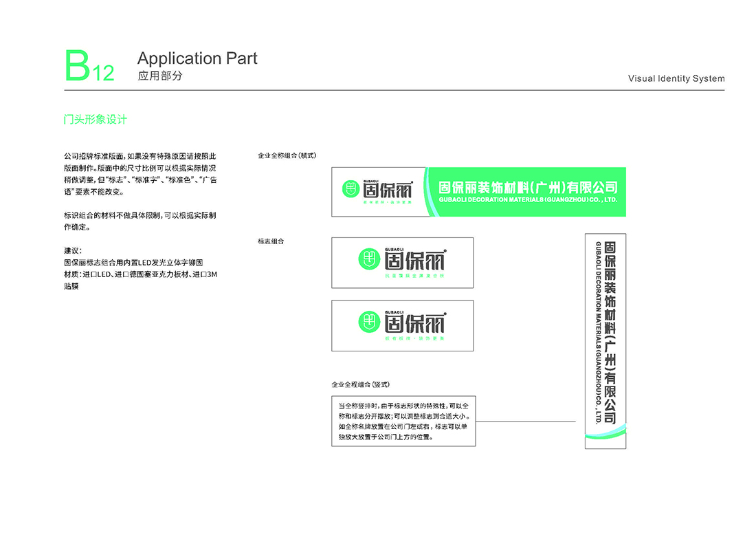Click the round green emblem in the lower logo box
This screenshot has height=535, width=756.
[x=368, y=321]
